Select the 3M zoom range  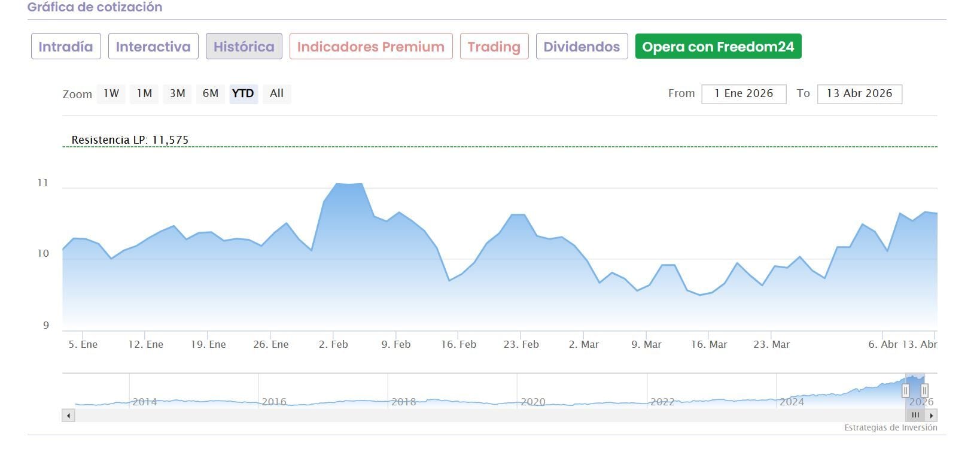pos(177,93)
